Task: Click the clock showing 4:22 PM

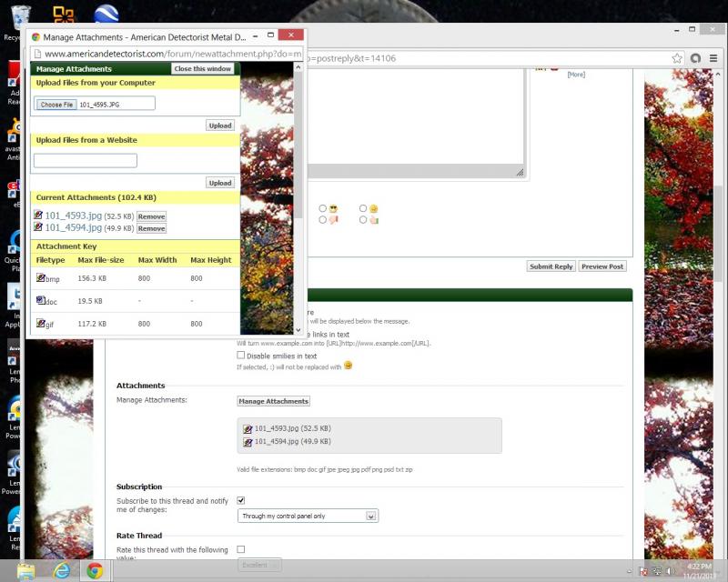Action: click(x=699, y=567)
